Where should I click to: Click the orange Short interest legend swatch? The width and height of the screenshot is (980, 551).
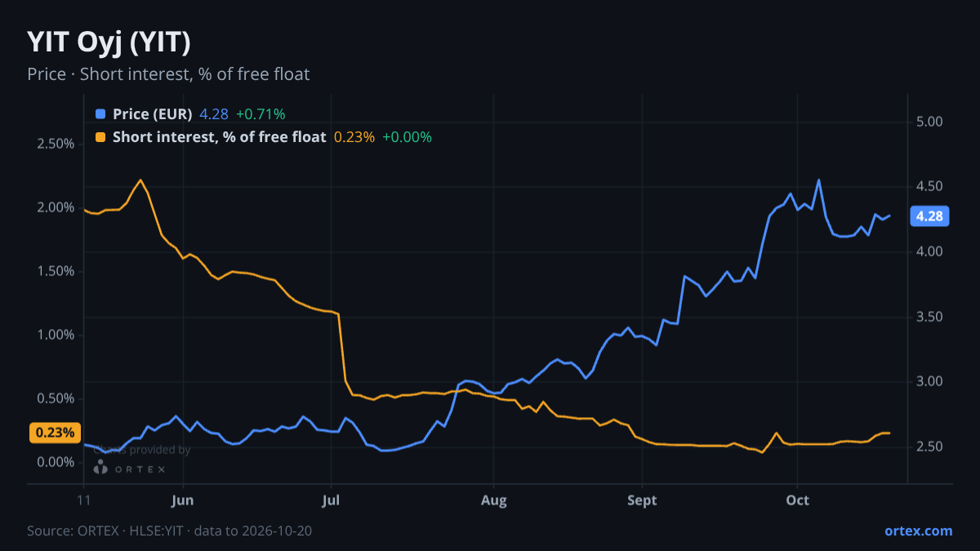click(100, 137)
